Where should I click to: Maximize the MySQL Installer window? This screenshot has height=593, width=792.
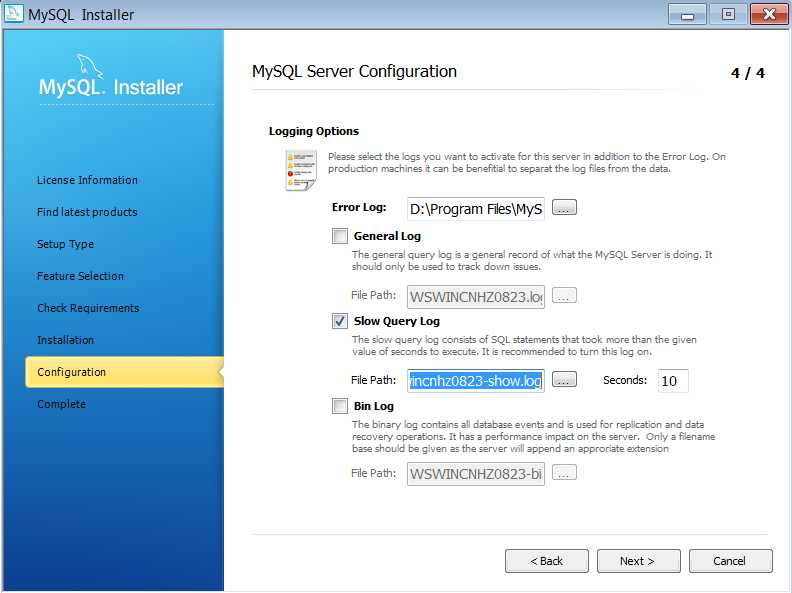click(x=728, y=14)
